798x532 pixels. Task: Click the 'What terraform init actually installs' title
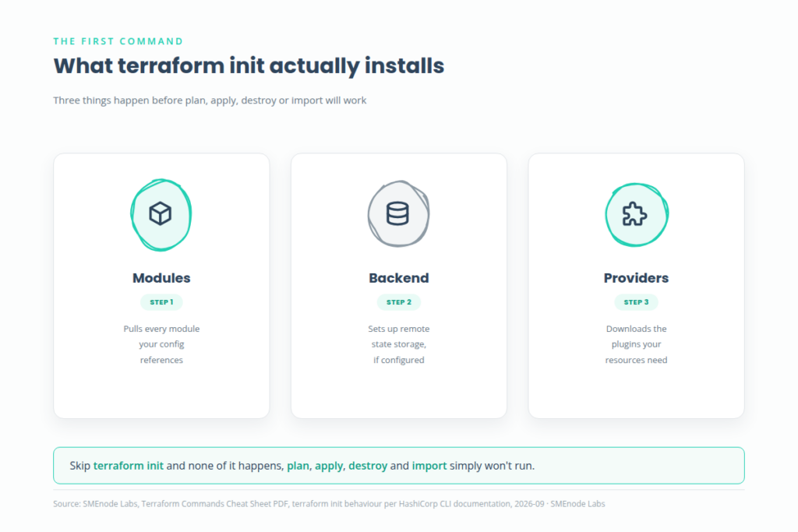249,66
